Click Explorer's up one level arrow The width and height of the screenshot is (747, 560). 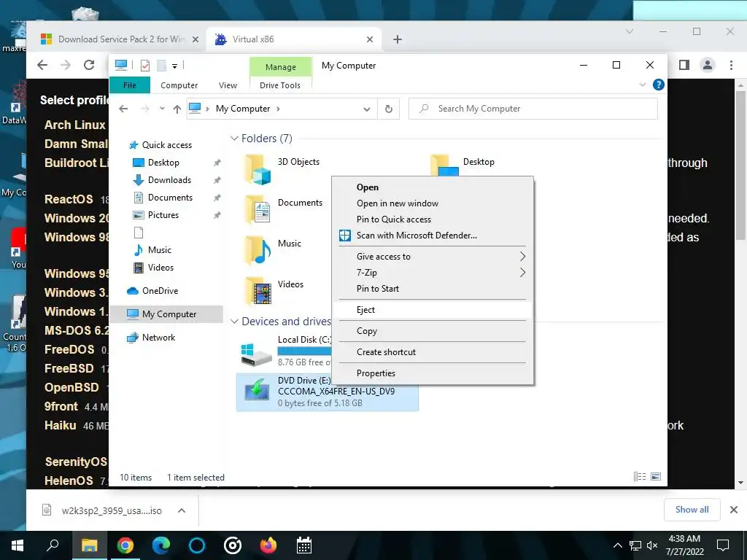177,109
